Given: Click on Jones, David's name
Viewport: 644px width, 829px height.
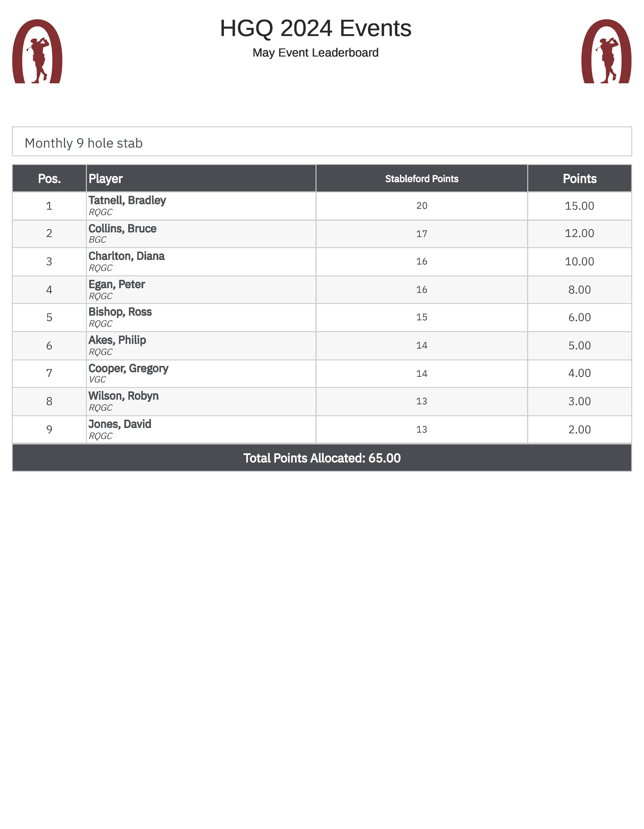Looking at the screenshot, I should point(120,424).
